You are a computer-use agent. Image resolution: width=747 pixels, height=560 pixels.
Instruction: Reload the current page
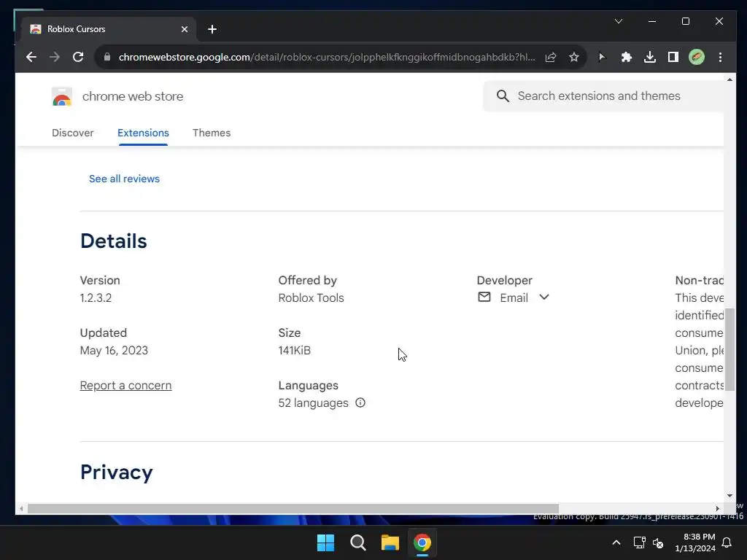click(78, 57)
